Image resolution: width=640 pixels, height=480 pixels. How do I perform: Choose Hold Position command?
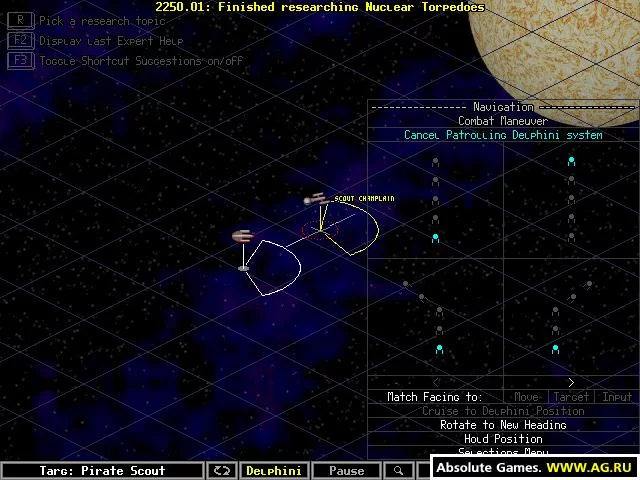[x=503, y=439]
